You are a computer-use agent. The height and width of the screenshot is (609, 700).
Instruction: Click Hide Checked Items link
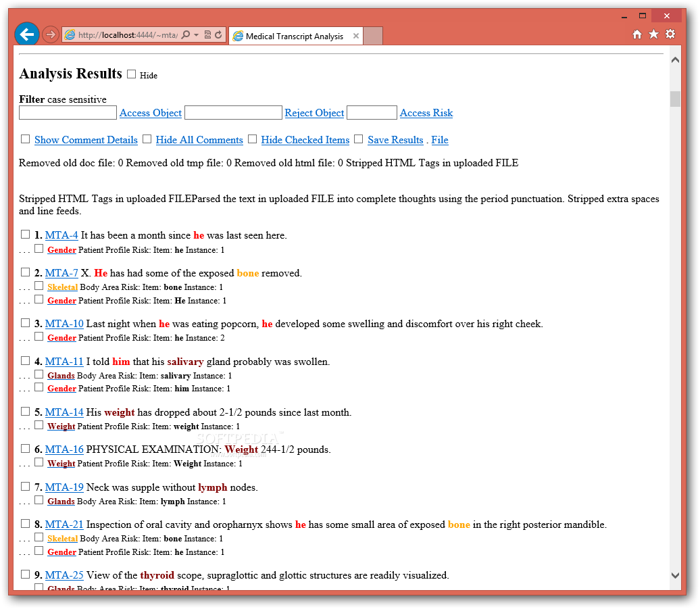[305, 140]
